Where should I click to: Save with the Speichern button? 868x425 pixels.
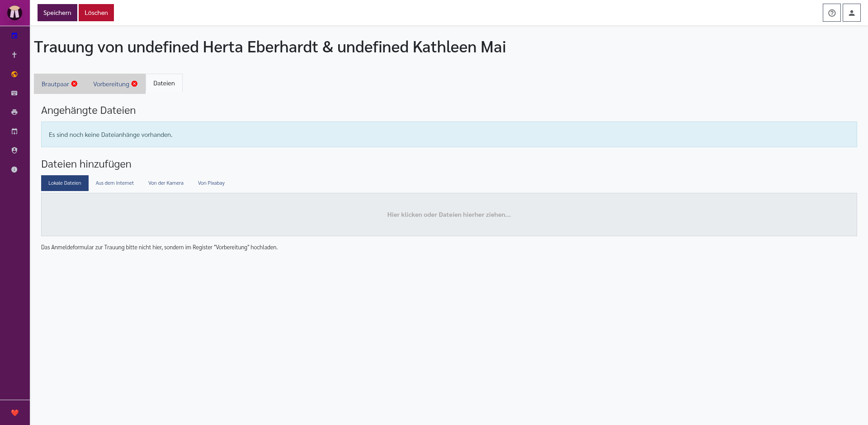(57, 13)
